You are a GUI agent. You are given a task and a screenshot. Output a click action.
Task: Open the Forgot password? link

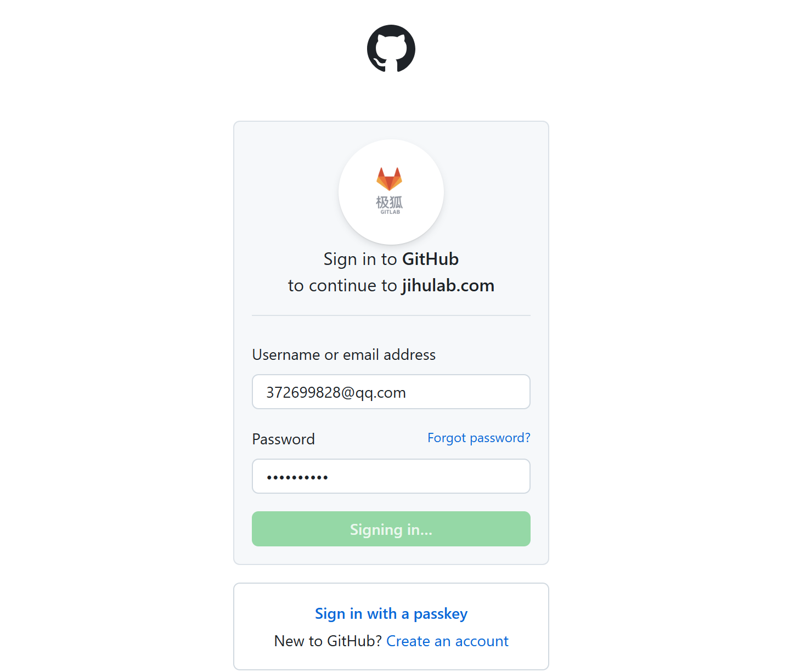(478, 438)
